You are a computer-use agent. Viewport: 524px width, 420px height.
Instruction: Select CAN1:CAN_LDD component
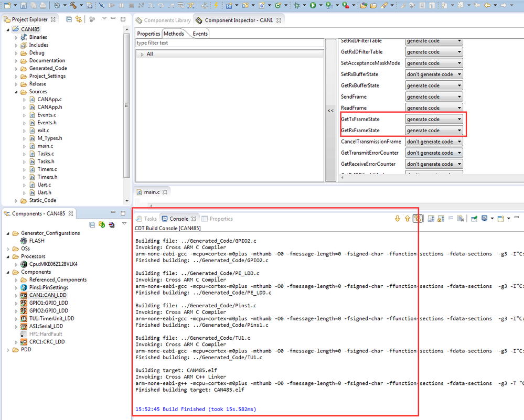tap(47, 295)
